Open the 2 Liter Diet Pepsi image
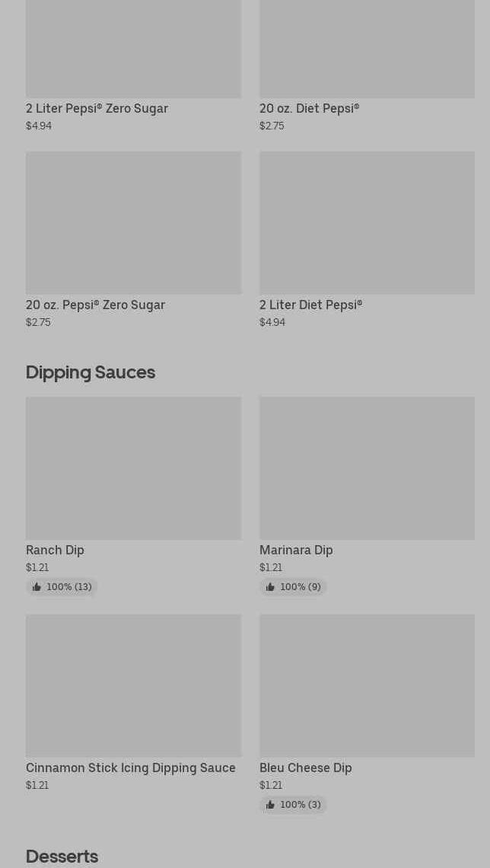Image resolution: width=490 pixels, height=868 pixels. [x=367, y=222]
